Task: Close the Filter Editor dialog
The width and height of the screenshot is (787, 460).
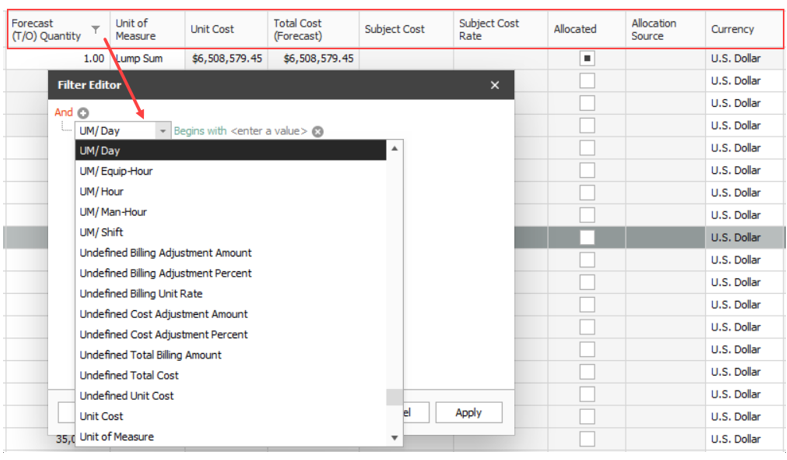Action: pos(494,86)
